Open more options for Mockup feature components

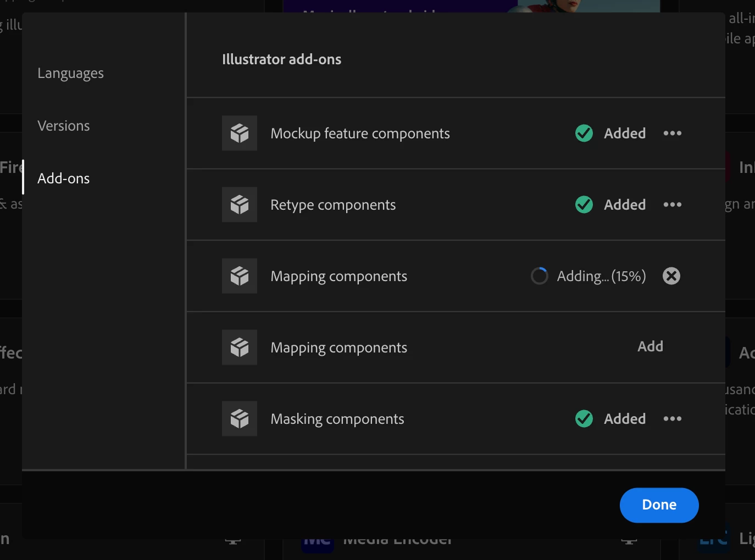click(x=673, y=133)
